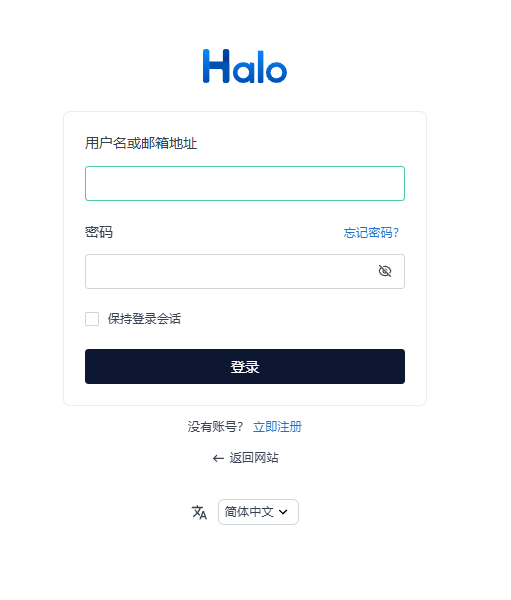Open the 简体中文 language dropdown

[258, 512]
